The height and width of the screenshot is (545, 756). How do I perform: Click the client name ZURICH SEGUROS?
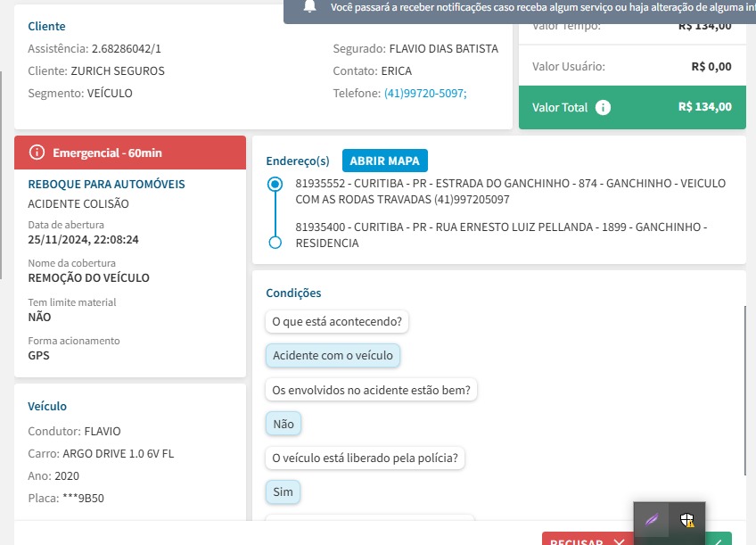pos(118,70)
